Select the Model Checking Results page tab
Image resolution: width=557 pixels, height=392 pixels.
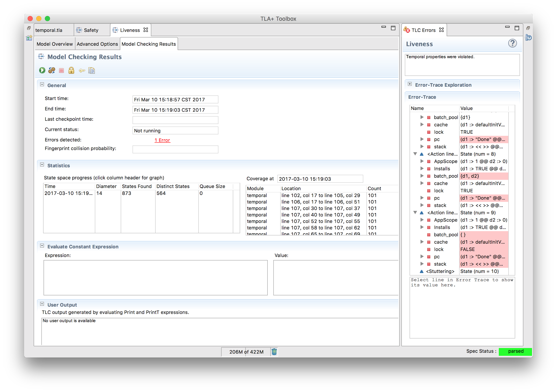(x=149, y=44)
